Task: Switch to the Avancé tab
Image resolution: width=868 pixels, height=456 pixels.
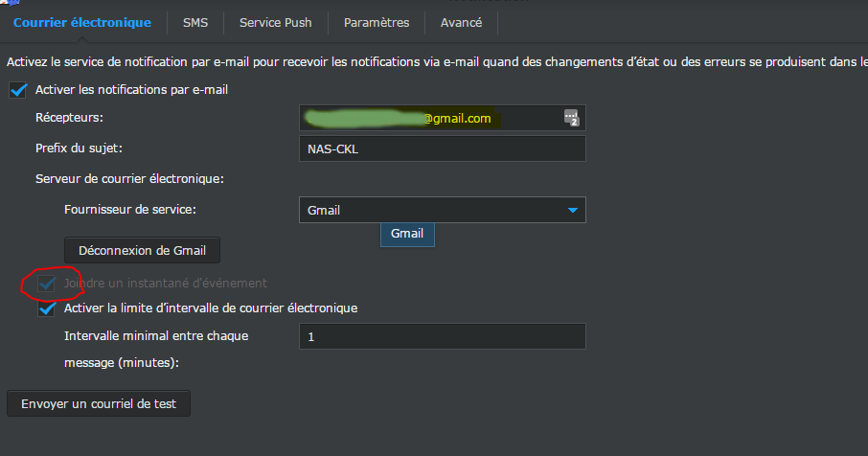Action: coord(461,22)
